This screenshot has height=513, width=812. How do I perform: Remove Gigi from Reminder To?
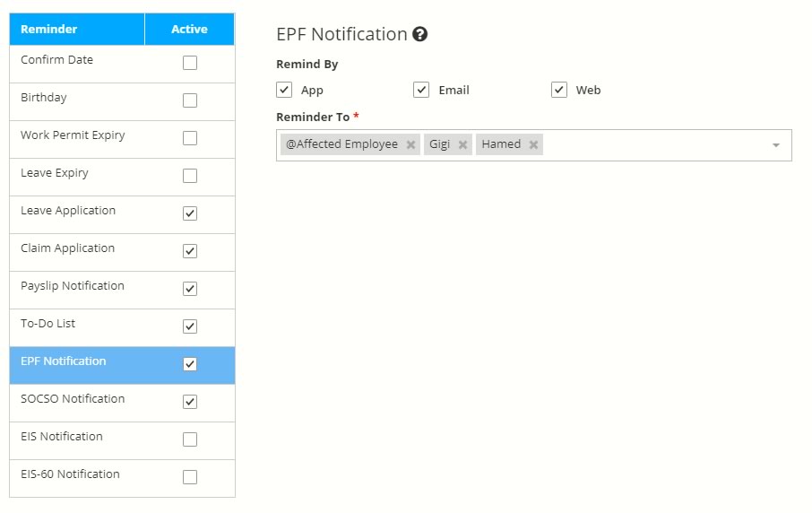[x=462, y=145]
